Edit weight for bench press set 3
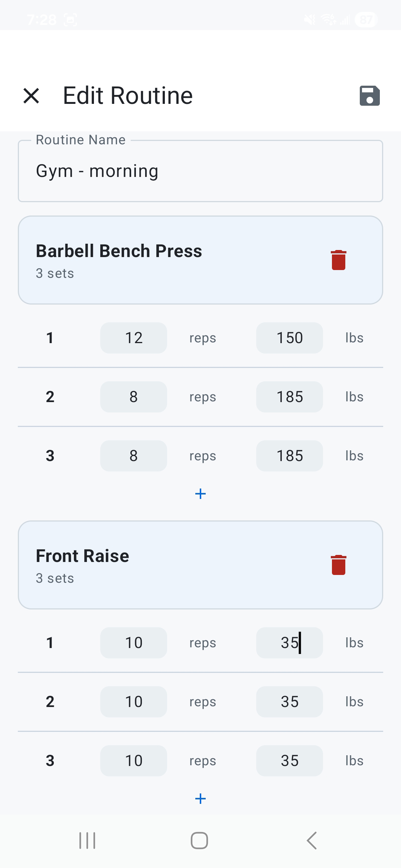 point(289,456)
